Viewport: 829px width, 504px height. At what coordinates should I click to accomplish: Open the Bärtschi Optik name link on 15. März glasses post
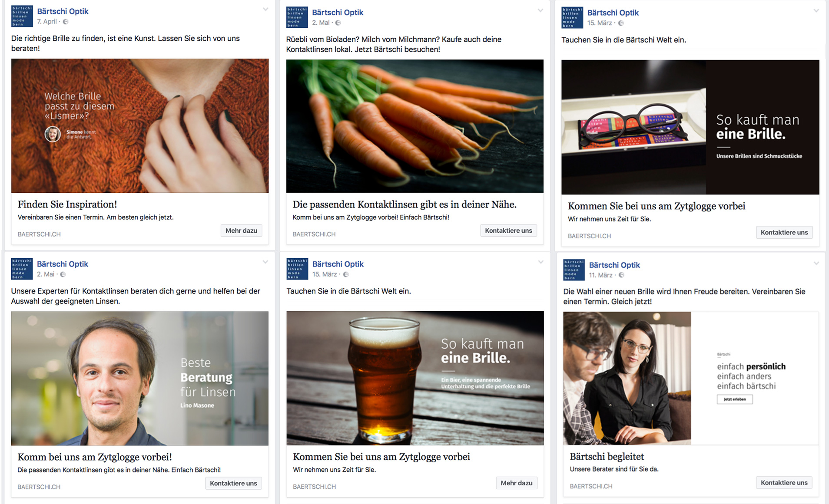coord(613,13)
